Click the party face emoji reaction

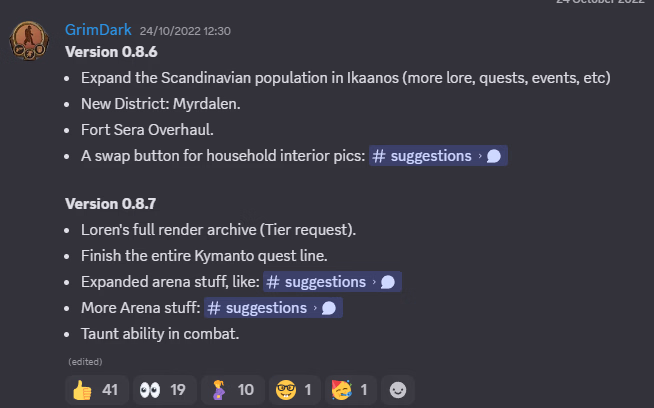point(351,389)
